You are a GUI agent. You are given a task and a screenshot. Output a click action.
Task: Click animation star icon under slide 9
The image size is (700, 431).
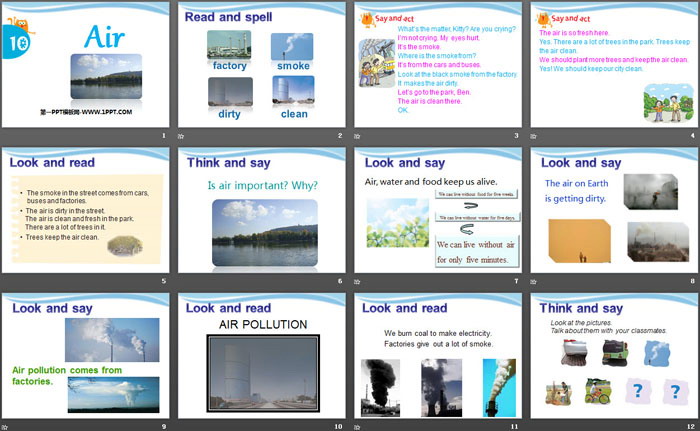pos(4,427)
